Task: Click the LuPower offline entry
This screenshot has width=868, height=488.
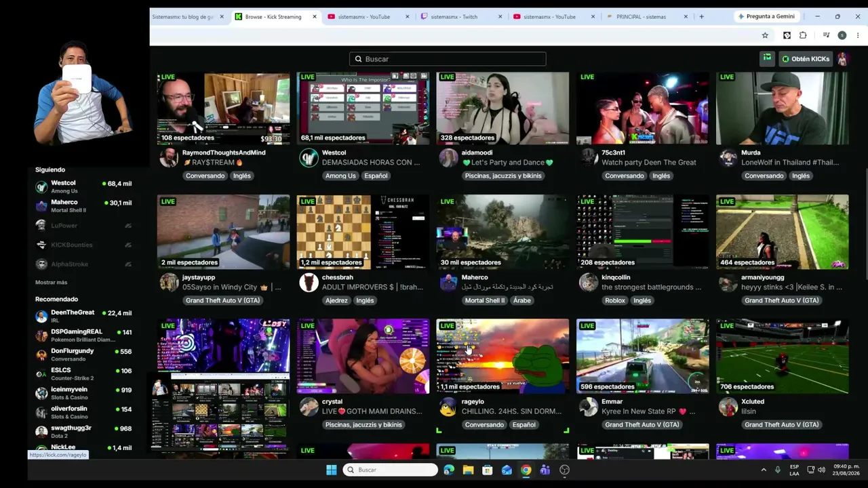Action: pyautogui.click(x=83, y=226)
